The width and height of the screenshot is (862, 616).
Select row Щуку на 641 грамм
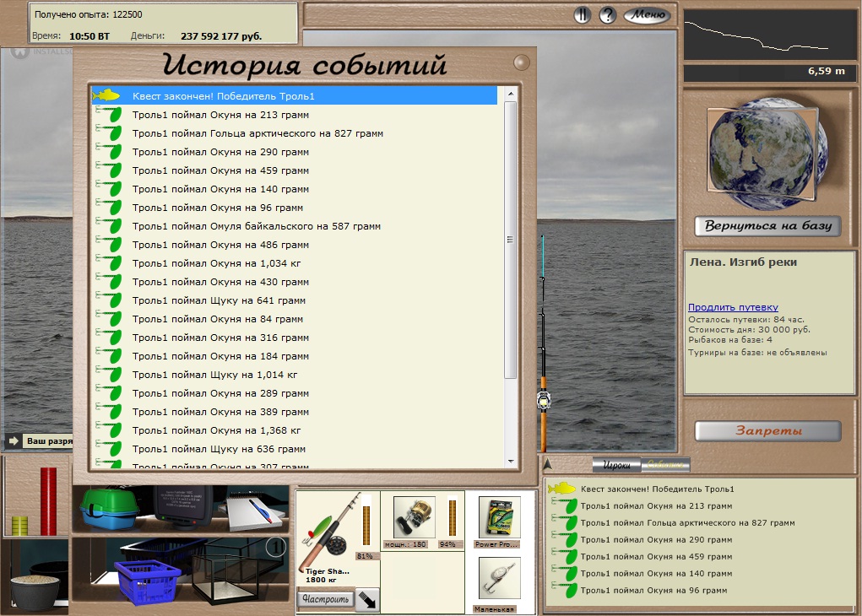294,300
